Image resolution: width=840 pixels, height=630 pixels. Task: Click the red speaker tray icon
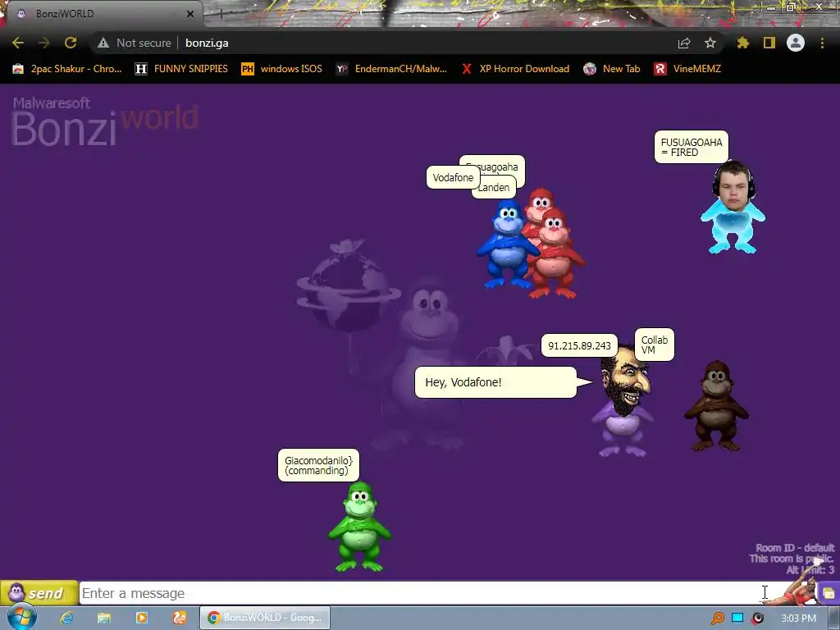click(757, 618)
